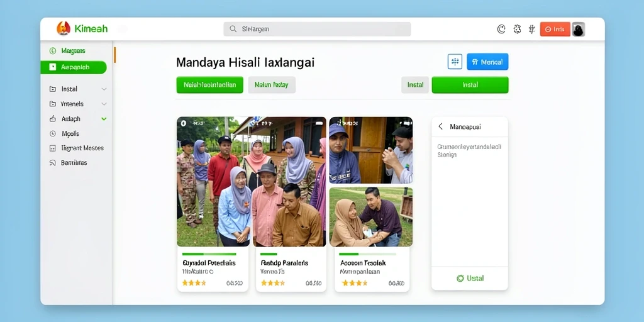
Task: Click the Gyradel Petenlails progress bar
Action: click(x=209, y=254)
